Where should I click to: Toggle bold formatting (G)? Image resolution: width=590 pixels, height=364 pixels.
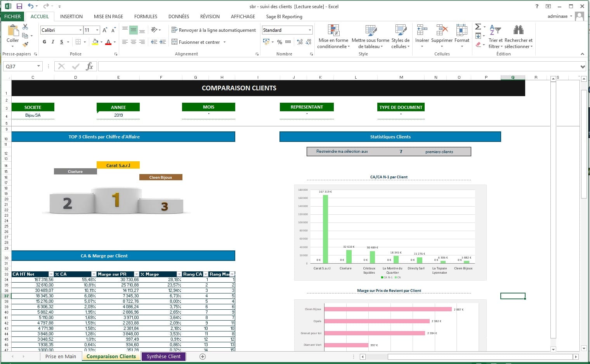[44, 42]
